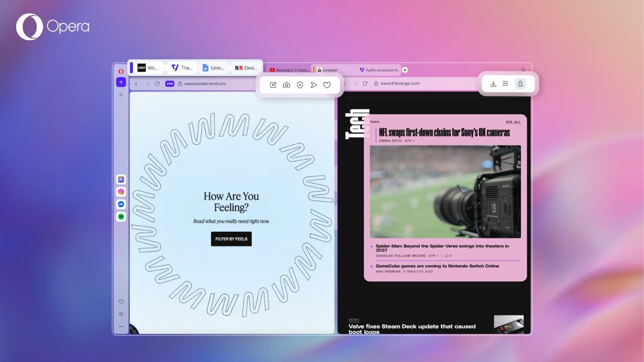Select the Fujifilm announces tab
The width and height of the screenshot is (644, 362).
(x=379, y=70)
